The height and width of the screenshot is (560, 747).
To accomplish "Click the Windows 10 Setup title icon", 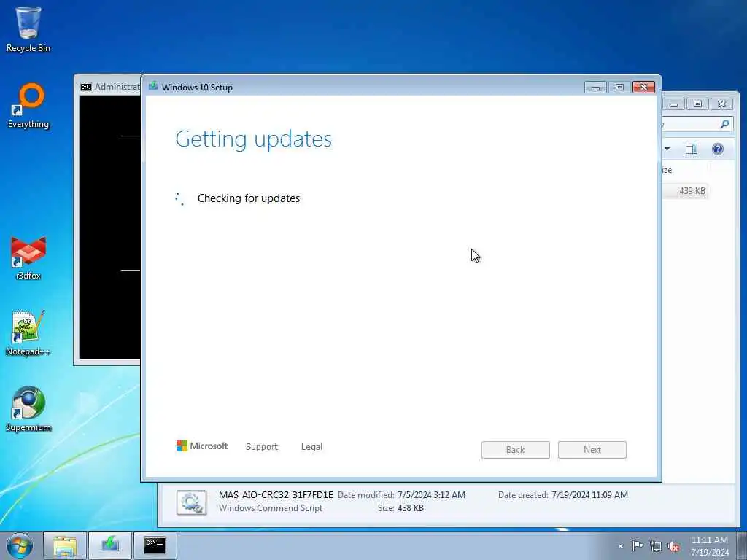I will (153, 86).
